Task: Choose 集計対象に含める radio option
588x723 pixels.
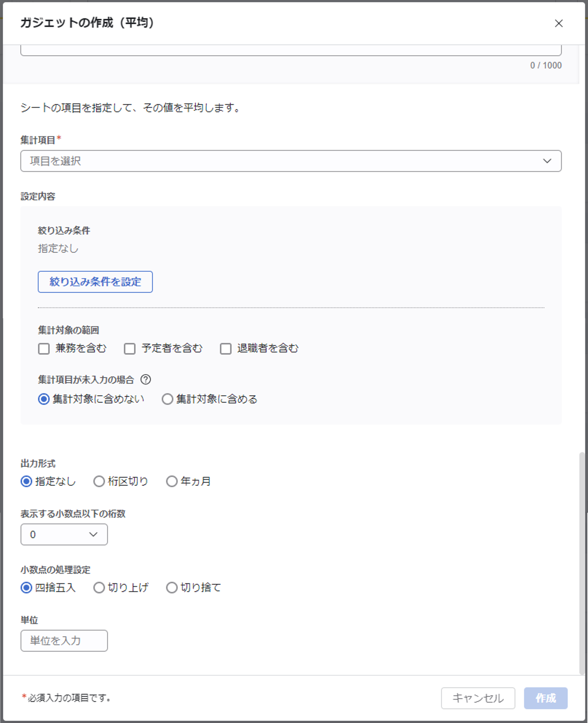Action: click(x=167, y=399)
